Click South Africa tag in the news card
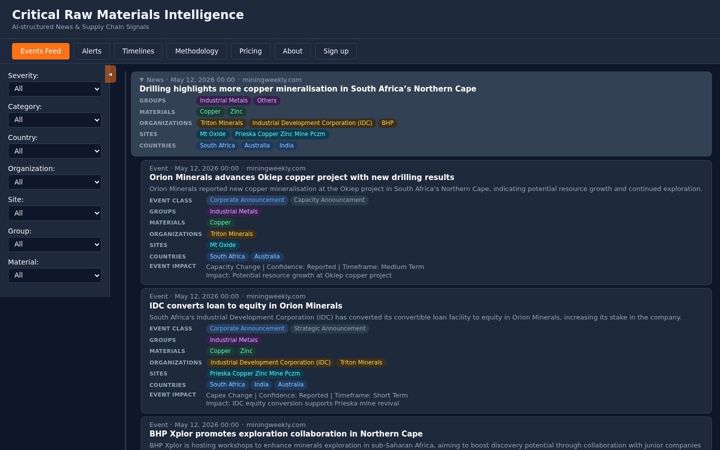 [217, 146]
